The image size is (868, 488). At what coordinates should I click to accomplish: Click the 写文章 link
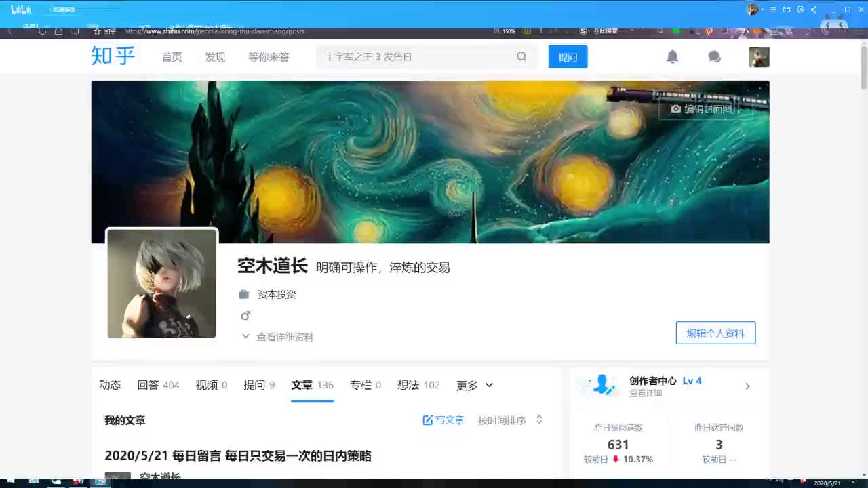point(443,420)
